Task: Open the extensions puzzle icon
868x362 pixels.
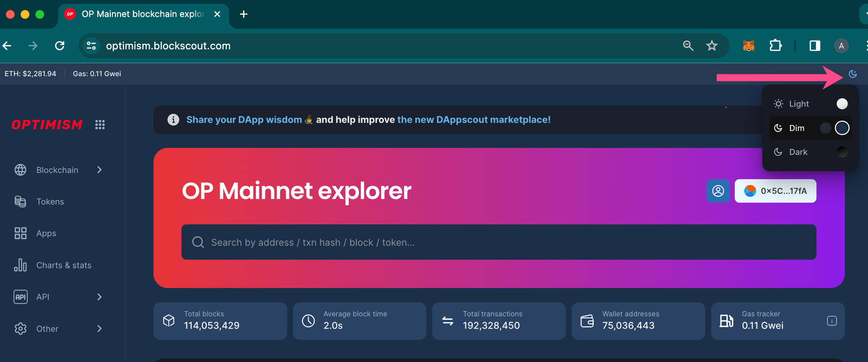Action: [x=776, y=46]
